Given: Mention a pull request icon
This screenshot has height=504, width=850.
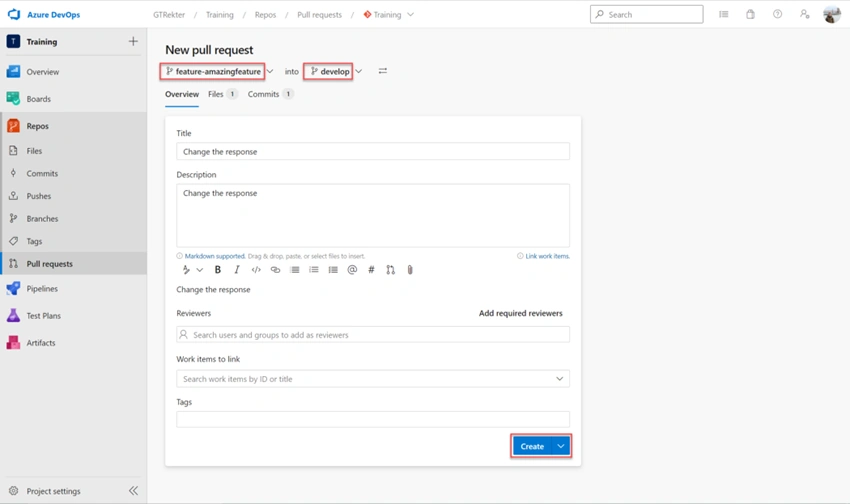Looking at the screenshot, I should click(390, 270).
